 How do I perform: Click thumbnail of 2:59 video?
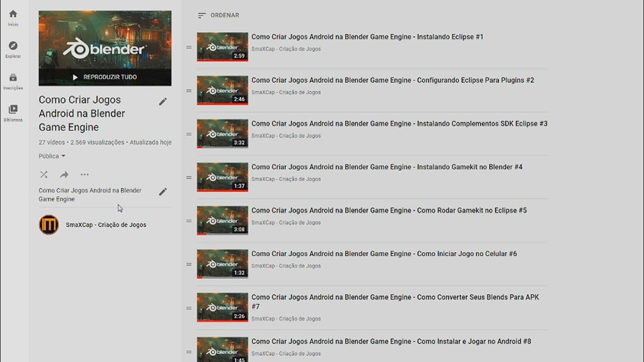222,47
